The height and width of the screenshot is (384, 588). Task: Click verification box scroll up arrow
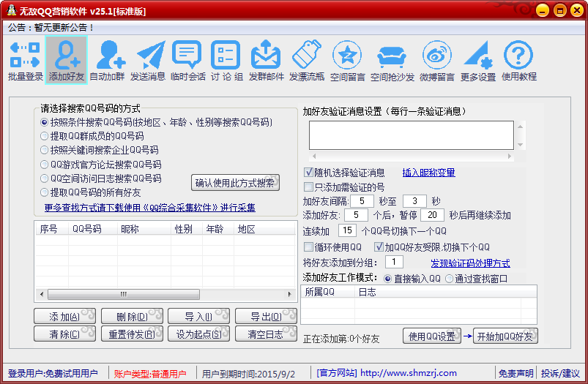point(520,127)
